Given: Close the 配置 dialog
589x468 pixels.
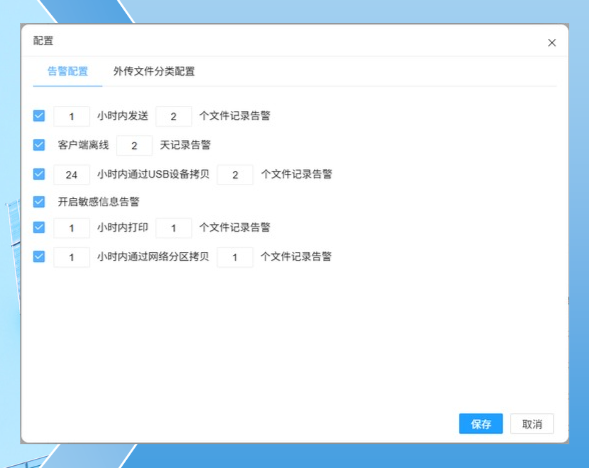Looking at the screenshot, I should [551, 42].
